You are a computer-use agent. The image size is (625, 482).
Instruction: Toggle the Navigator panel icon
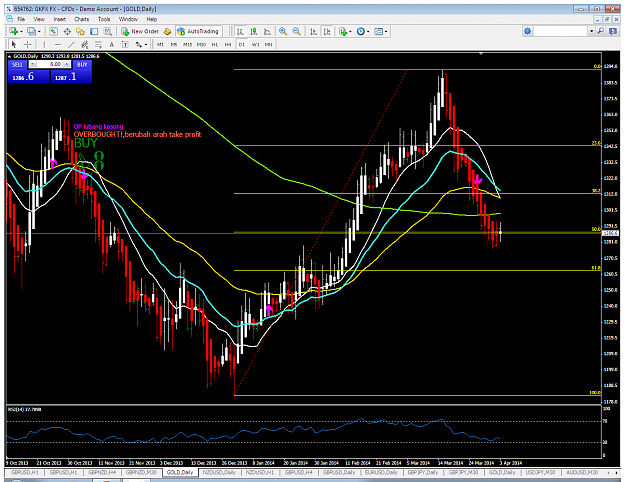click(x=81, y=31)
